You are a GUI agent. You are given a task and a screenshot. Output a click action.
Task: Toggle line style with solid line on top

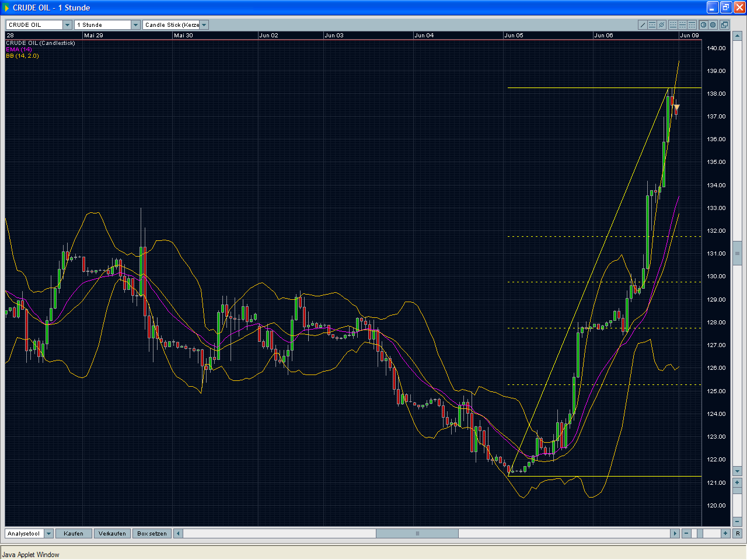[692, 25]
